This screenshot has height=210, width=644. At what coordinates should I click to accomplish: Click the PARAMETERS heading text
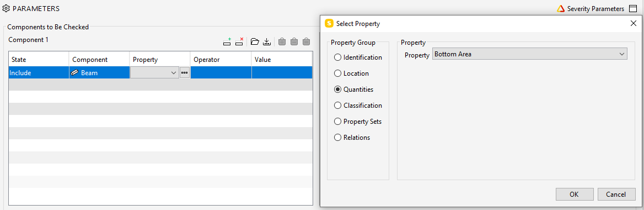36,8
